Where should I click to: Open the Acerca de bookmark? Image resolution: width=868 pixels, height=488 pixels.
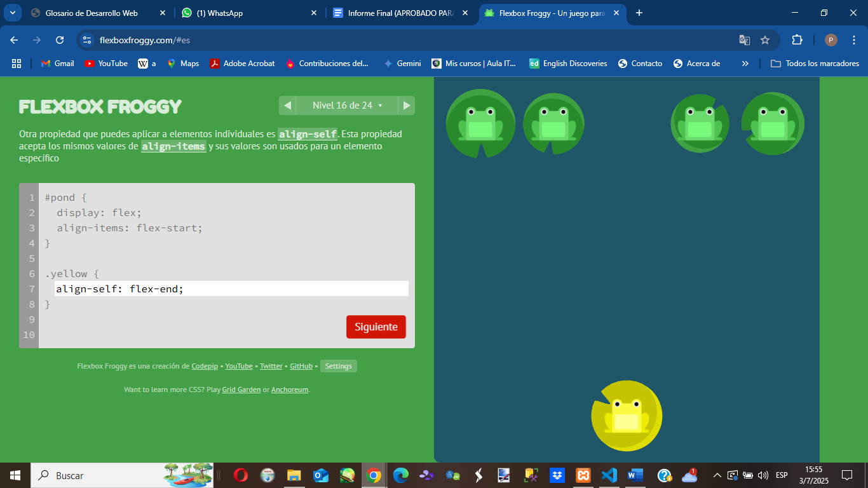696,64
